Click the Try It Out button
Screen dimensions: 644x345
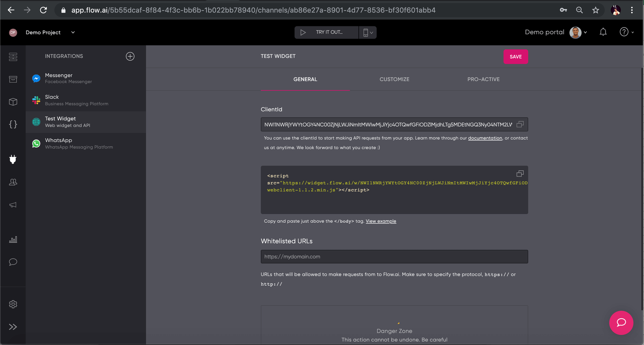[x=326, y=33]
